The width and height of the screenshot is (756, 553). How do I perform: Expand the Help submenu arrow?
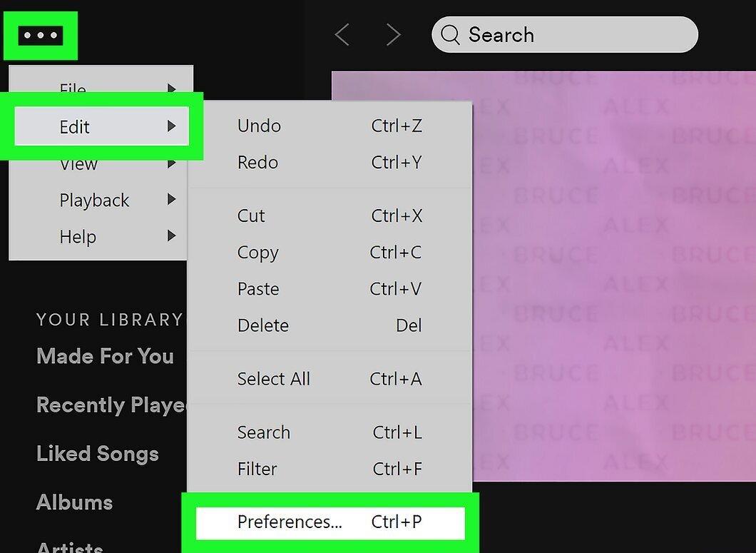point(171,236)
